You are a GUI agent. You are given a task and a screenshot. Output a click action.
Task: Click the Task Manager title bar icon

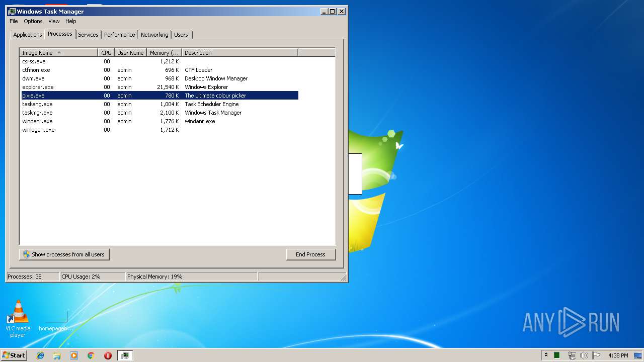(12, 11)
